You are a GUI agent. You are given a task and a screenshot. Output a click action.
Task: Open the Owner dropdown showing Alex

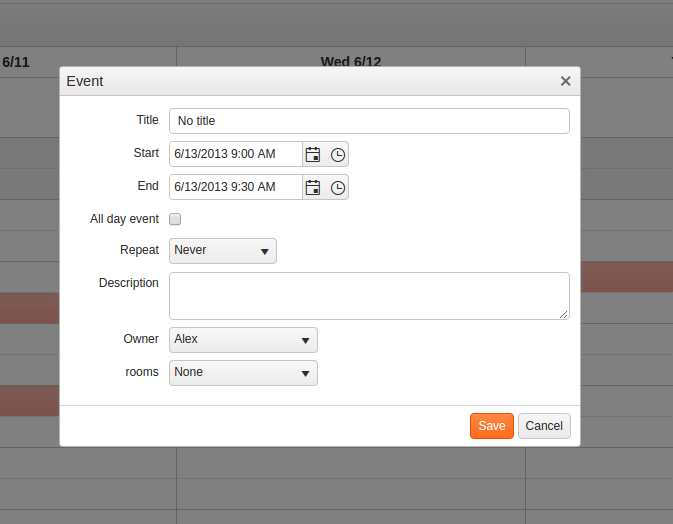point(243,340)
